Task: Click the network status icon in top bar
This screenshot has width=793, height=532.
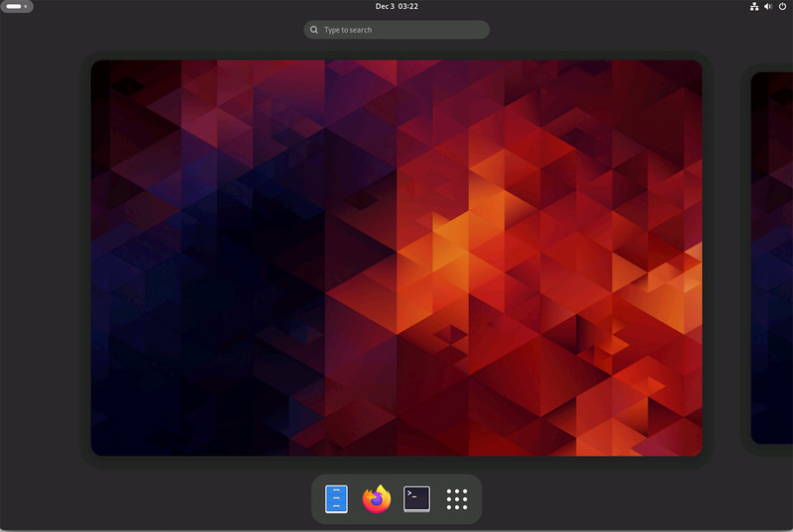Action: point(754,7)
